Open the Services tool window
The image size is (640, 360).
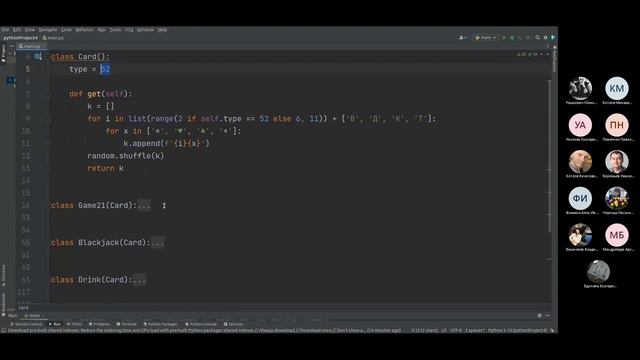233,324
